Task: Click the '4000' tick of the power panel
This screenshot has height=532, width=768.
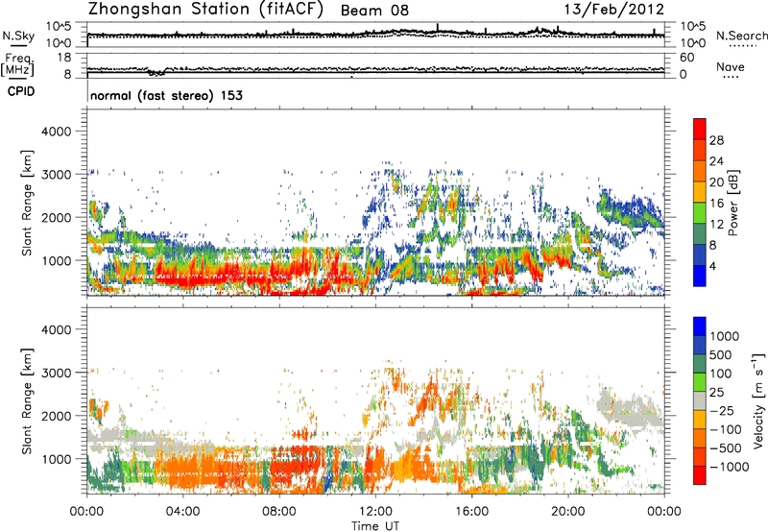Action: pos(56,132)
